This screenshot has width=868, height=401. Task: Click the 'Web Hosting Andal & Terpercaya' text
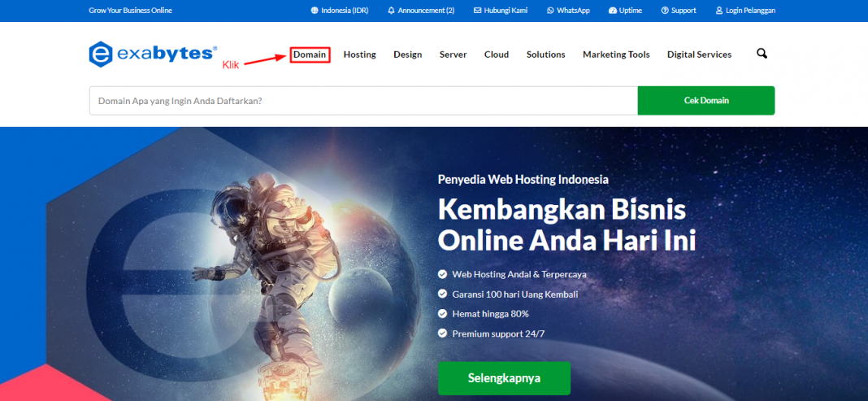(519, 274)
